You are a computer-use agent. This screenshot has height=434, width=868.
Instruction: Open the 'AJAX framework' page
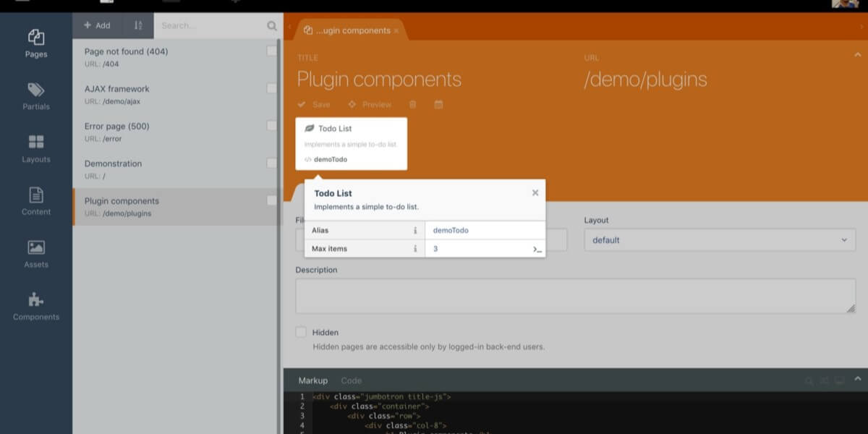[x=176, y=95]
